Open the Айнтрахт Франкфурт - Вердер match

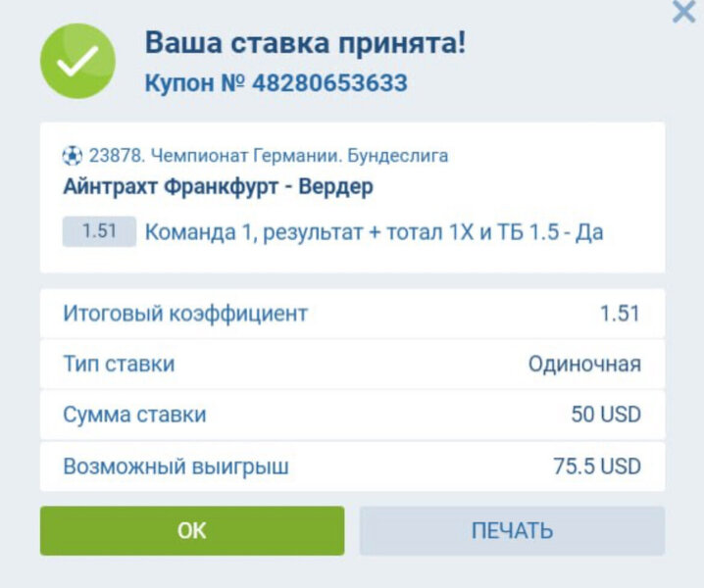[x=218, y=186]
